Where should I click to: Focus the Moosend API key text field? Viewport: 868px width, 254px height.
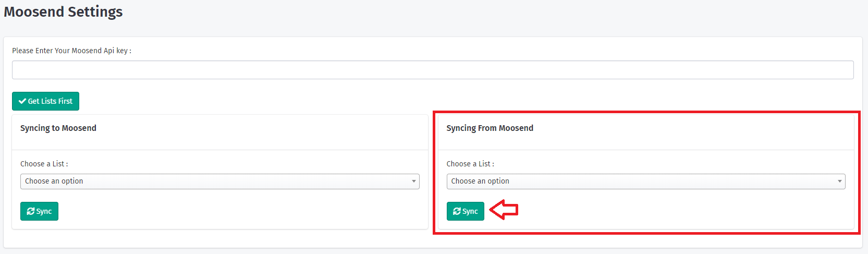point(433,70)
